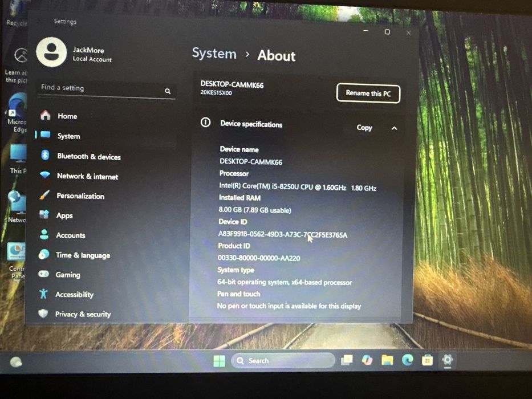The width and height of the screenshot is (532, 399).
Task: Click the taskbar Search box
Action: (283, 360)
